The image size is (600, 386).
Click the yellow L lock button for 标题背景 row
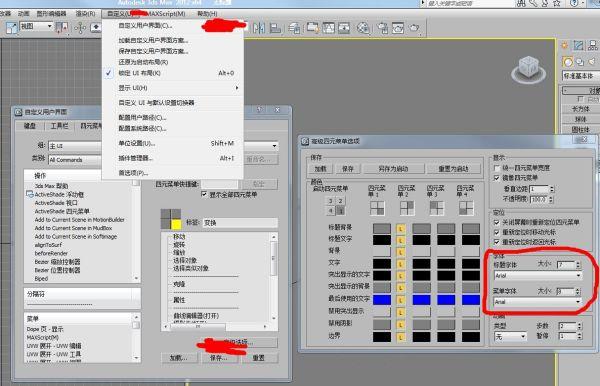401,229
